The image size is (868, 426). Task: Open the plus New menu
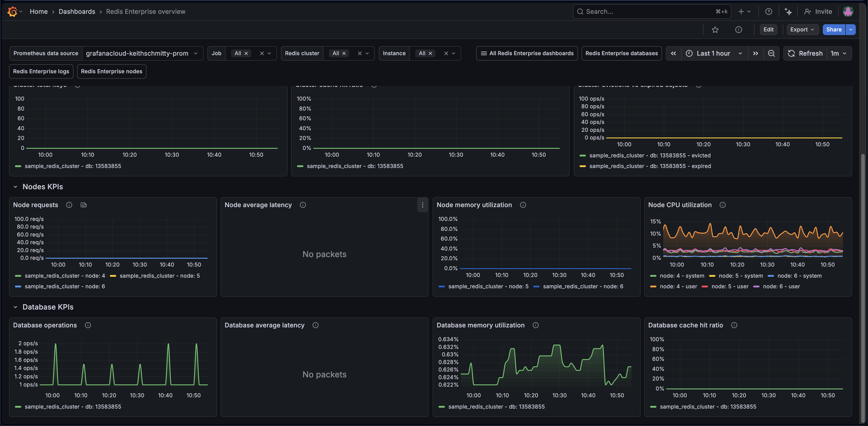(744, 12)
